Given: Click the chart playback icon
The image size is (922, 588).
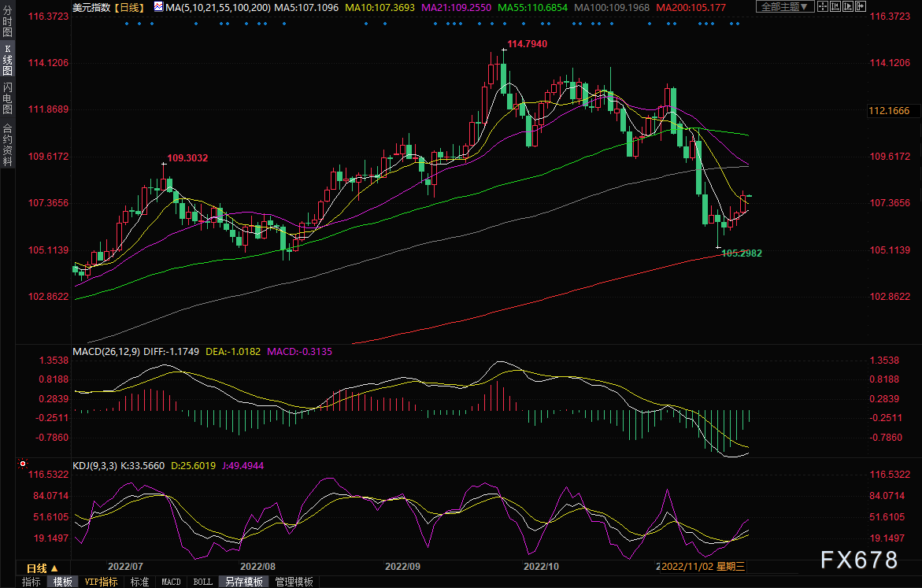Looking at the screenshot, I should click(x=848, y=6).
